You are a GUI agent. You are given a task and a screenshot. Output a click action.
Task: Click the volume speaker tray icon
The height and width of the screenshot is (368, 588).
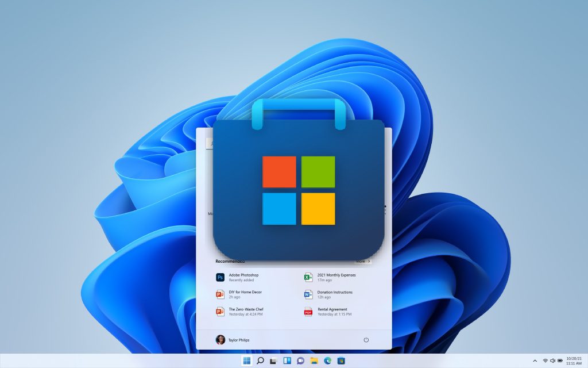(x=552, y=361)
